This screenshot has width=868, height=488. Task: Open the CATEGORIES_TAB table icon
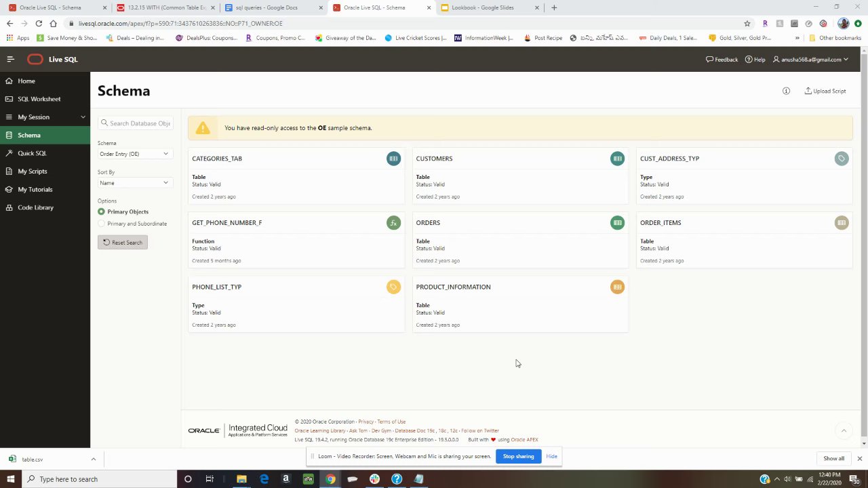[393, 159]
